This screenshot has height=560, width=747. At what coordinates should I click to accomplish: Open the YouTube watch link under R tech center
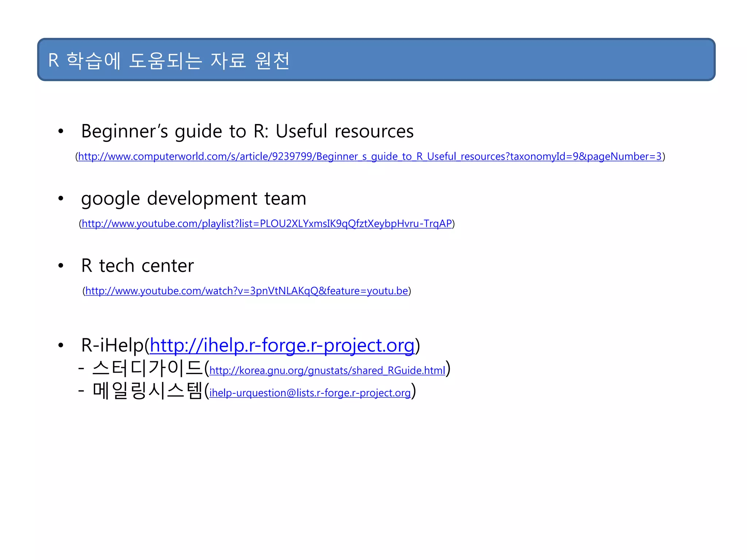click(247, 291)
